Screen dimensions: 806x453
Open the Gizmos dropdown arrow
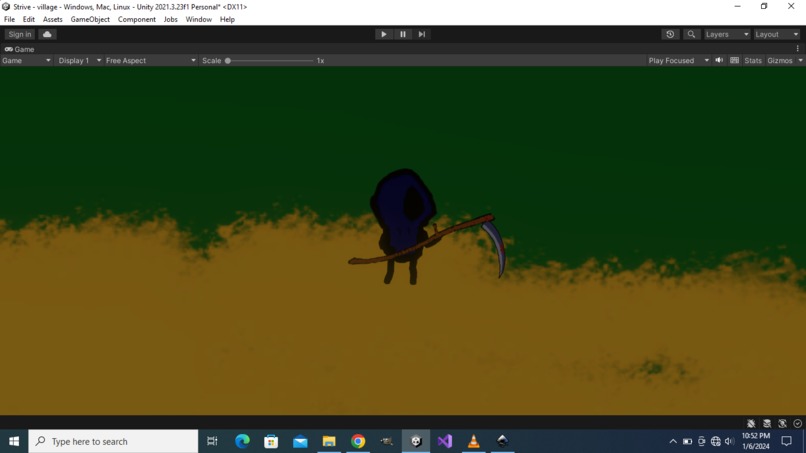pos(800,61)
